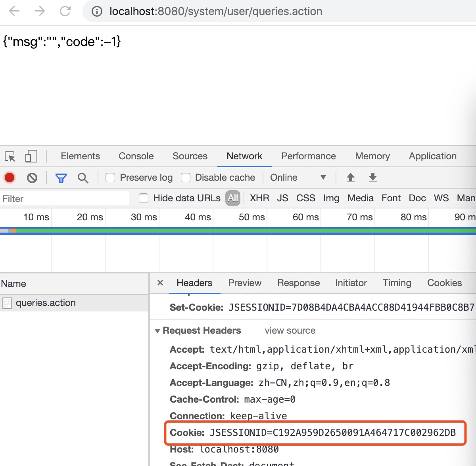Click the browser forward arrow
The image size is (476, 466).
(x=40, y=11)
